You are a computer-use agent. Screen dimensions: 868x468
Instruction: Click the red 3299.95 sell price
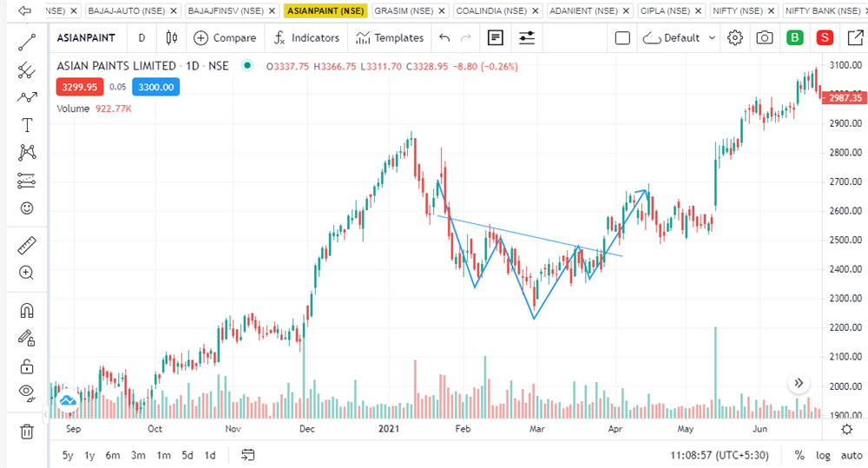(80, 87)
